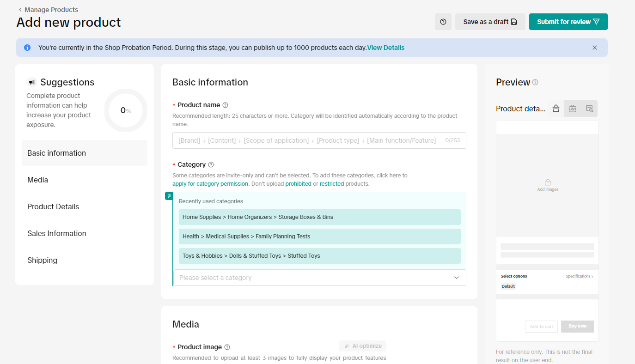This screenshot has height=364, width=635.
Task: Click Save as a draft button
Action: point(490,22)
